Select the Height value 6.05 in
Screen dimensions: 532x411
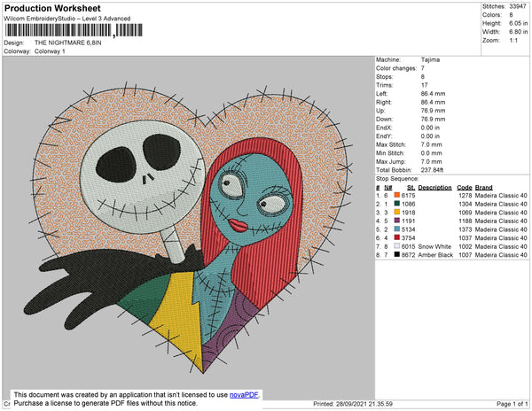pyautogui.click(x=519, y=23)
